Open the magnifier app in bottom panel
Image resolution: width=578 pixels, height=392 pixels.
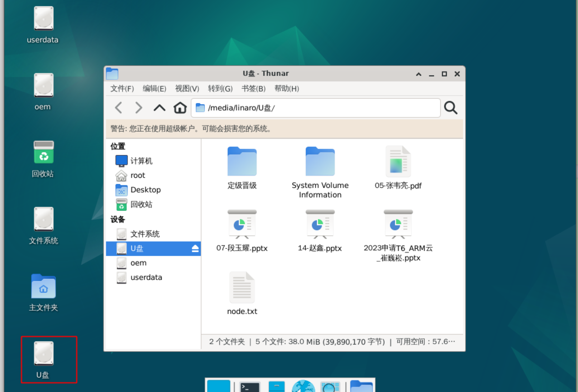(x=330, y=387)
